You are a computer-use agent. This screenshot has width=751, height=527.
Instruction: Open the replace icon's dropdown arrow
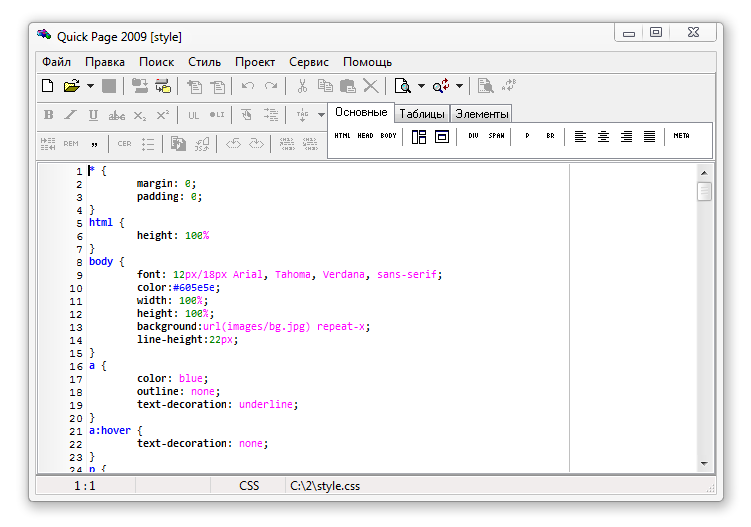click(459, 86)
